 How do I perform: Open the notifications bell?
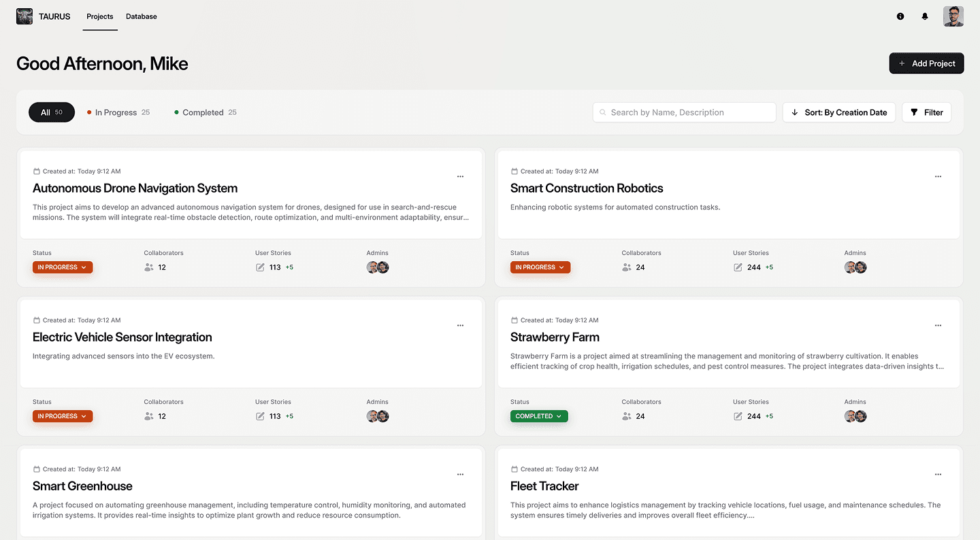coord(925,16)
